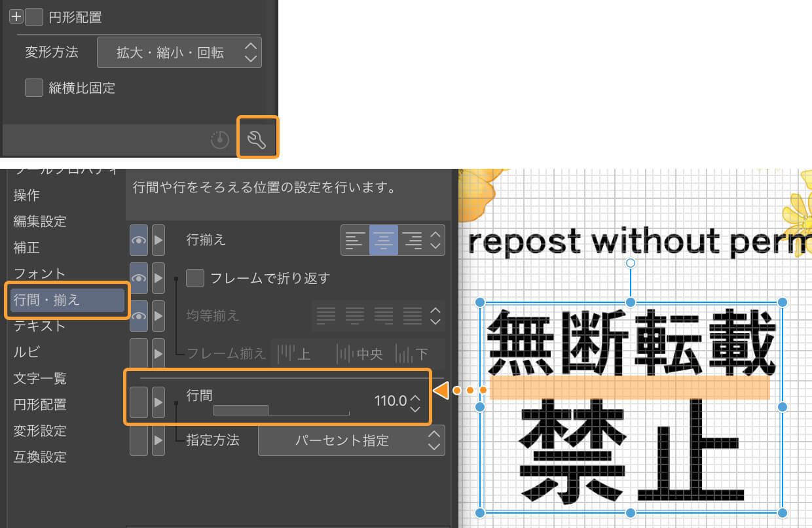
Task: Click the 上 frame alignment icon
Action: tap(295, 353)
